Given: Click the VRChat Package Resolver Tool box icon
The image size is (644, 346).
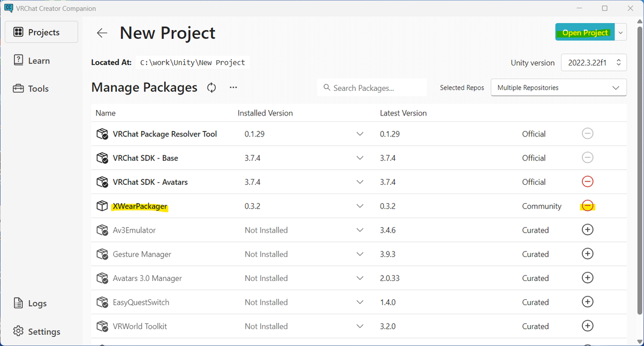Looking at the screenshot, I should point(102,134).
